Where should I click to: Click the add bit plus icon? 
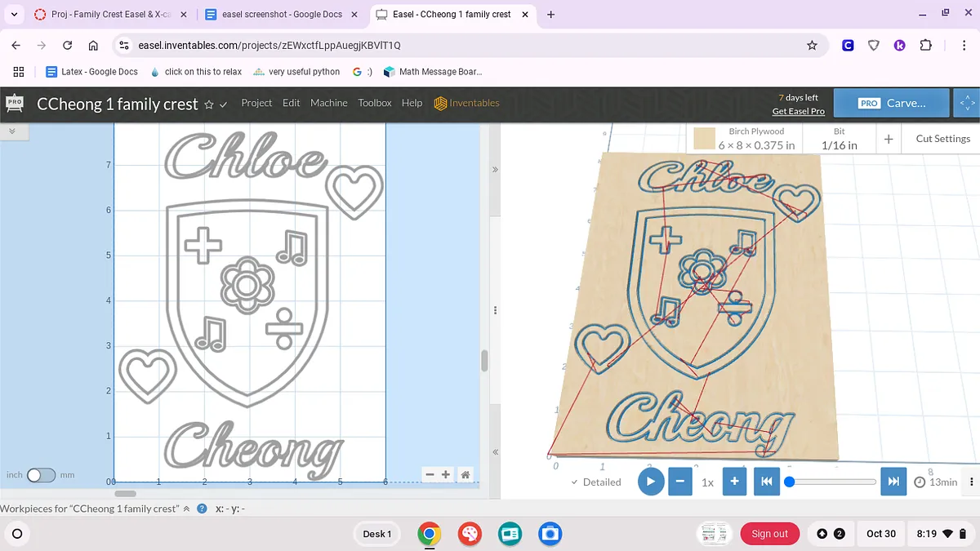coord(889,139)
